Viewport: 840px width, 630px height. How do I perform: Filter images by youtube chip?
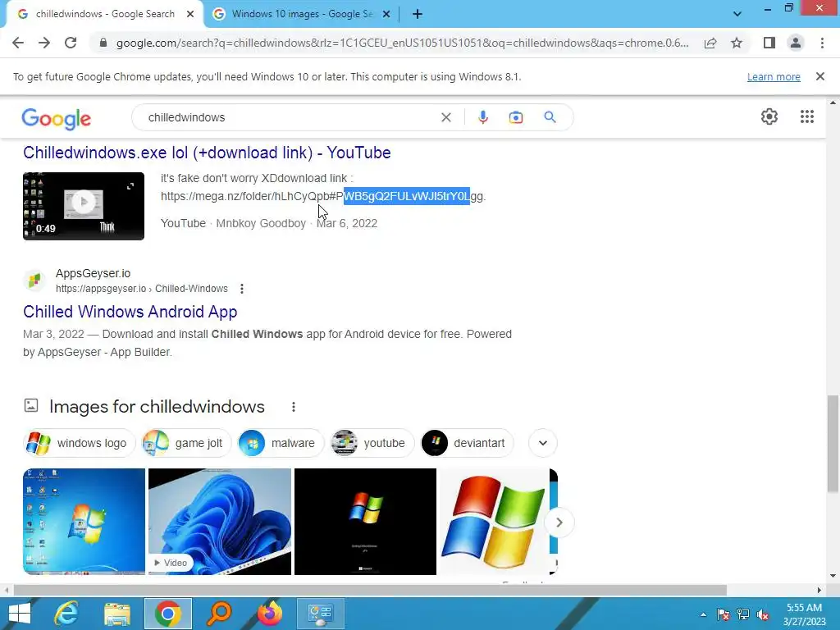[372, 443]
